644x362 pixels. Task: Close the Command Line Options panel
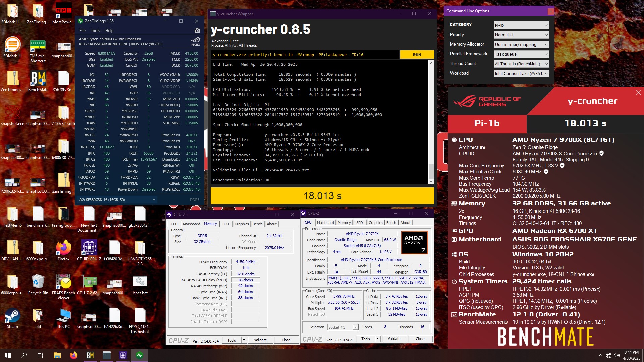550,11
